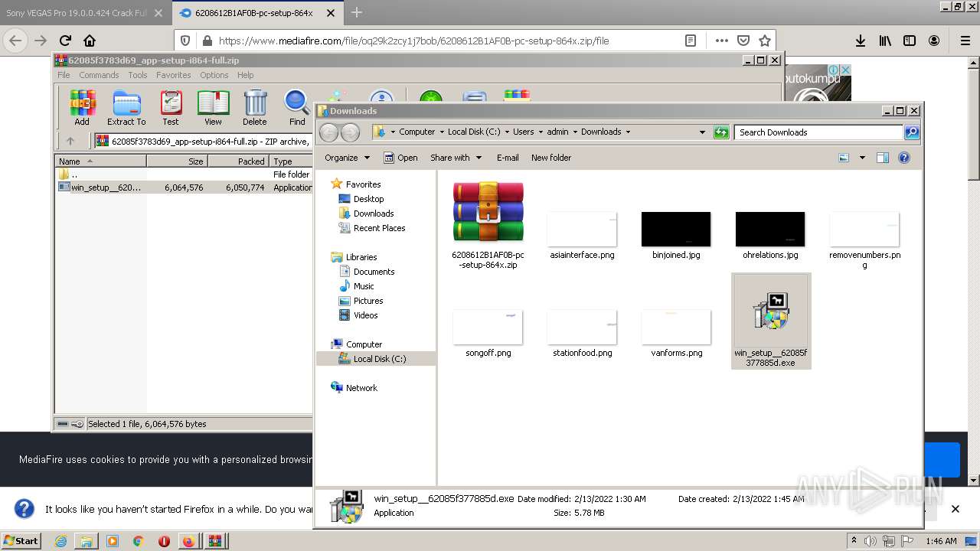The width and height of the screenshot is (980, 551).
Task: Show the preview pane in Explorer
Action: click(882, 158)
